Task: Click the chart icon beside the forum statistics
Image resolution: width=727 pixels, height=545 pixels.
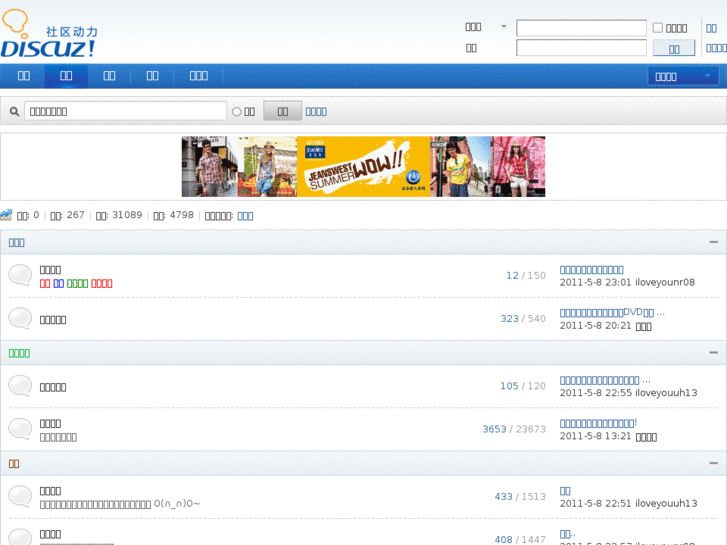Action: tap(6, 215)
